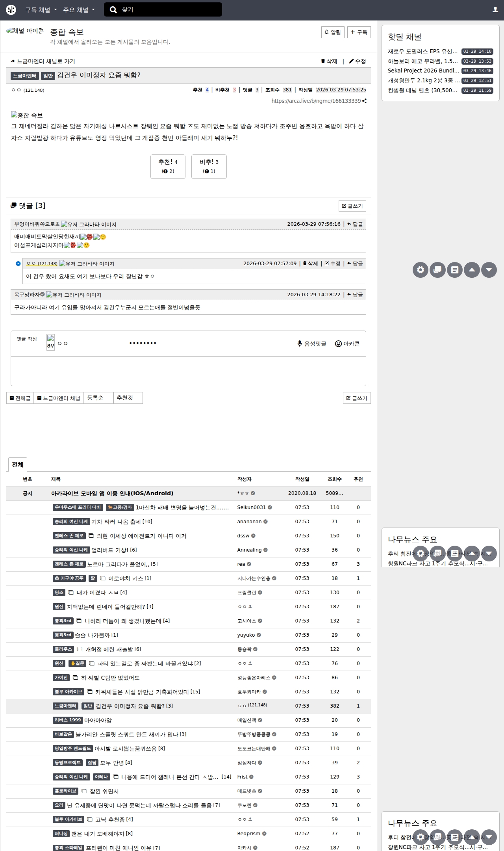Image resolution: width=504 pixels, height=851 pixels.
Task: Open hot deal 개성왕만두 2.1kg
Action: click(424, 81)
